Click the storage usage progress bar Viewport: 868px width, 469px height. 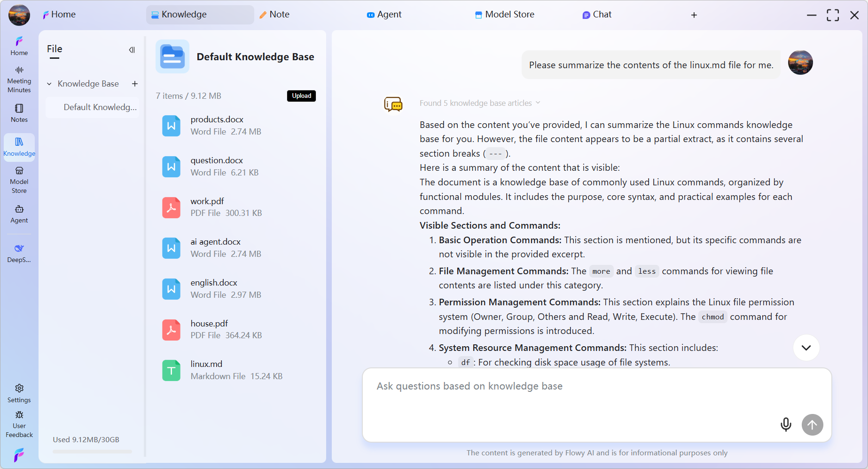pos(92,452)
